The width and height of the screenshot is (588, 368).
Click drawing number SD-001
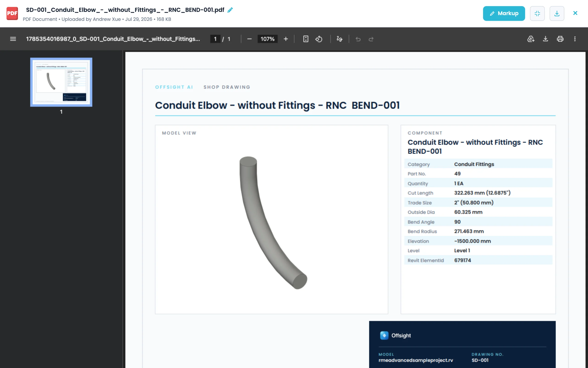click(x=480, y=360)
